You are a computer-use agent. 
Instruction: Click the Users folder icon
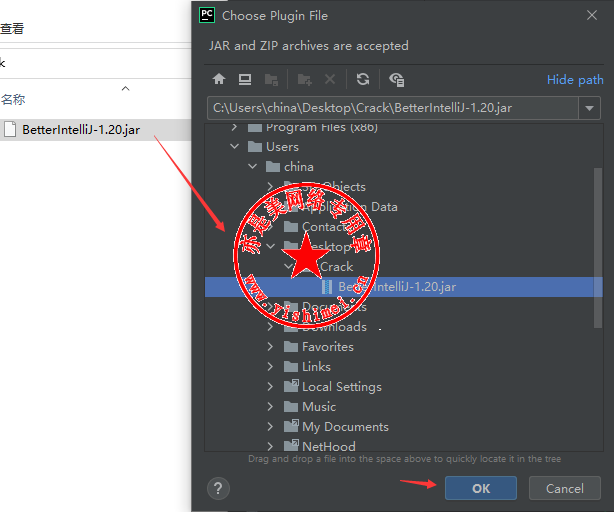255,147
